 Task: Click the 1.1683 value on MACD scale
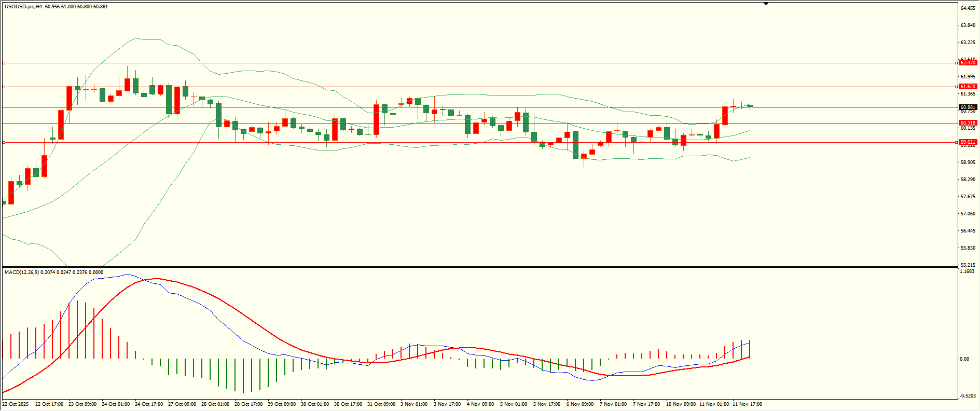click(968, 271)
